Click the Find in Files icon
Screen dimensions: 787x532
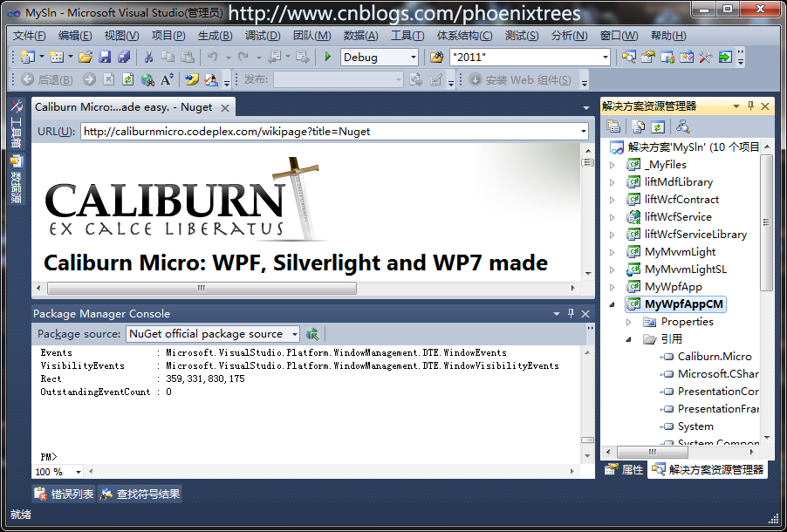coord(436,58)
